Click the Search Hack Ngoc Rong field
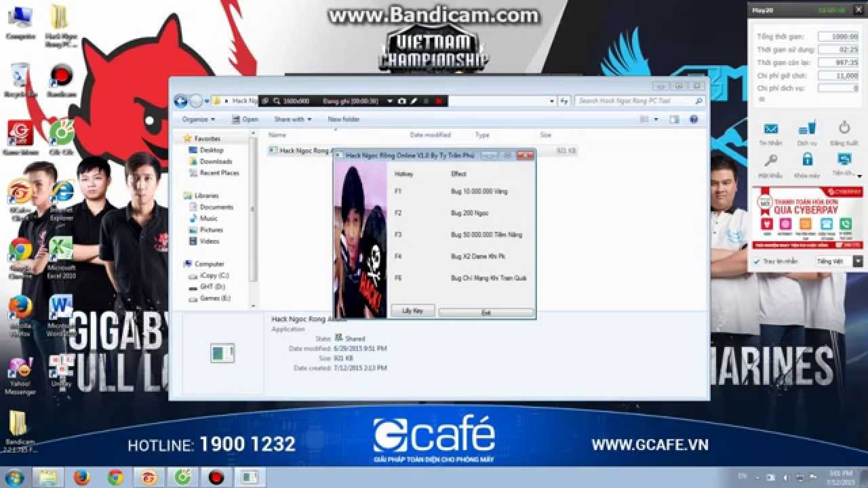The height and width of the screenshot is (488, 868). point(639,101)
